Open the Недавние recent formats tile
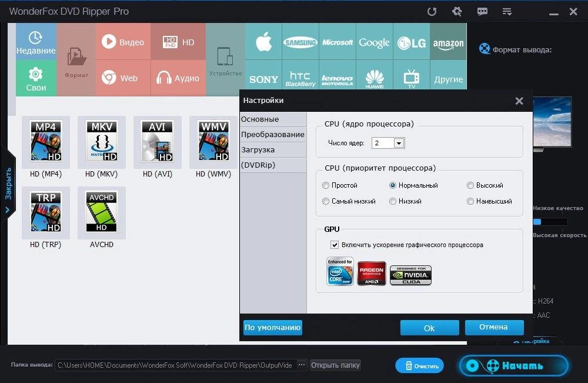This screenshot has height=383, width=588. (x=36, y=42)
